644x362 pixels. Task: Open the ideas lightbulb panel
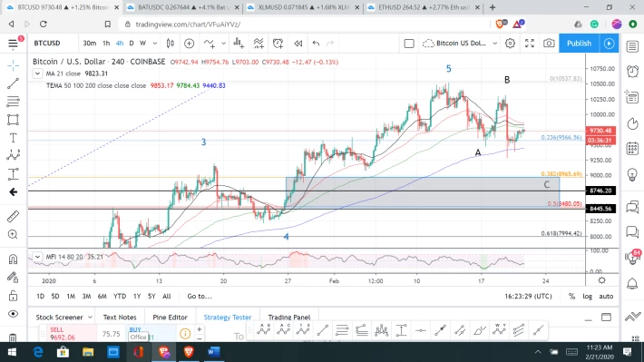click(632, 174)
